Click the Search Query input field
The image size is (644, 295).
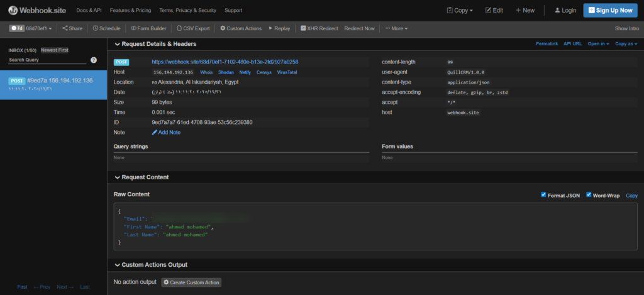pos(47,60)
